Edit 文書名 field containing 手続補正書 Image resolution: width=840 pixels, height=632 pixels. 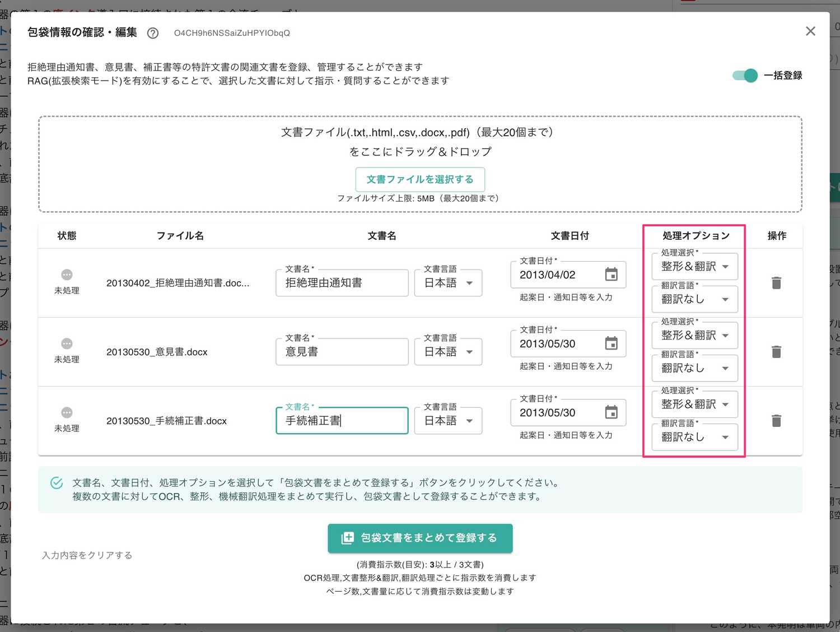coord(342,421)
